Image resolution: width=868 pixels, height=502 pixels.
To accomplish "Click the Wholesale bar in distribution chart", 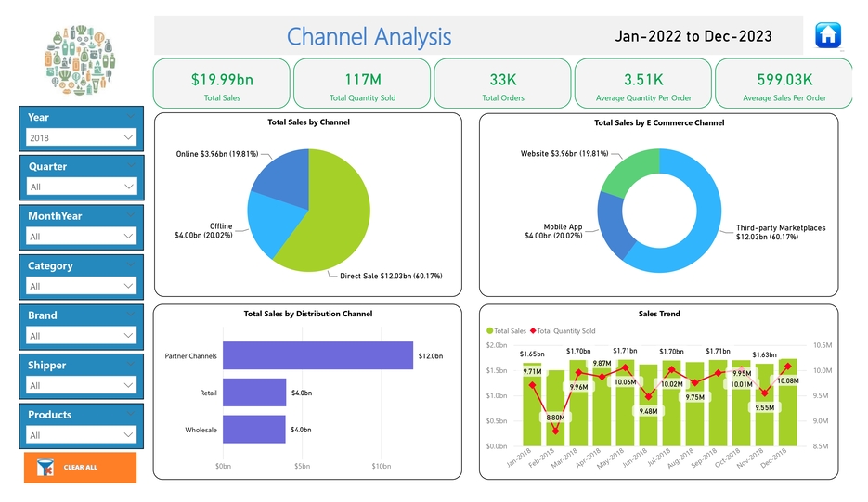I will point(254,430).
